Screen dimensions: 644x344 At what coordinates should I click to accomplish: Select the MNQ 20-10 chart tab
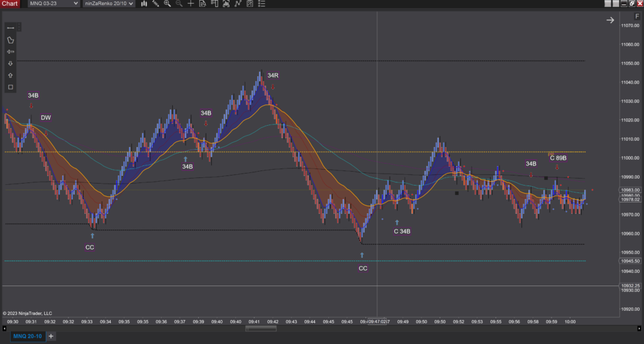click(x=28, y=336)
